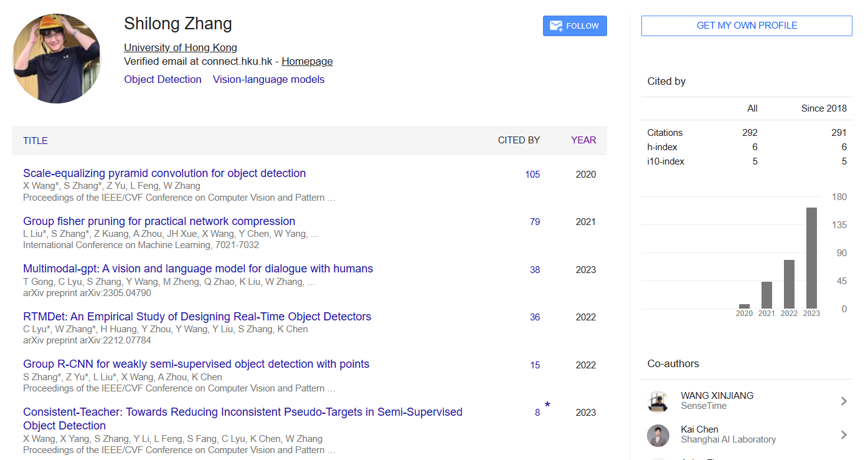Click the 'Cited by' section heading
The width and height of the screenshot is (868, 460).
[666, 81]
